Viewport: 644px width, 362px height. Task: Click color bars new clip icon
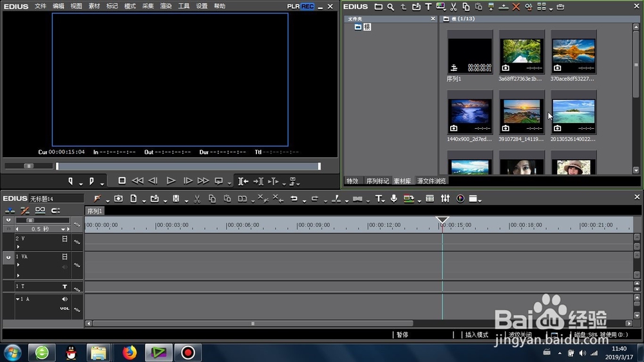(440, 6)
